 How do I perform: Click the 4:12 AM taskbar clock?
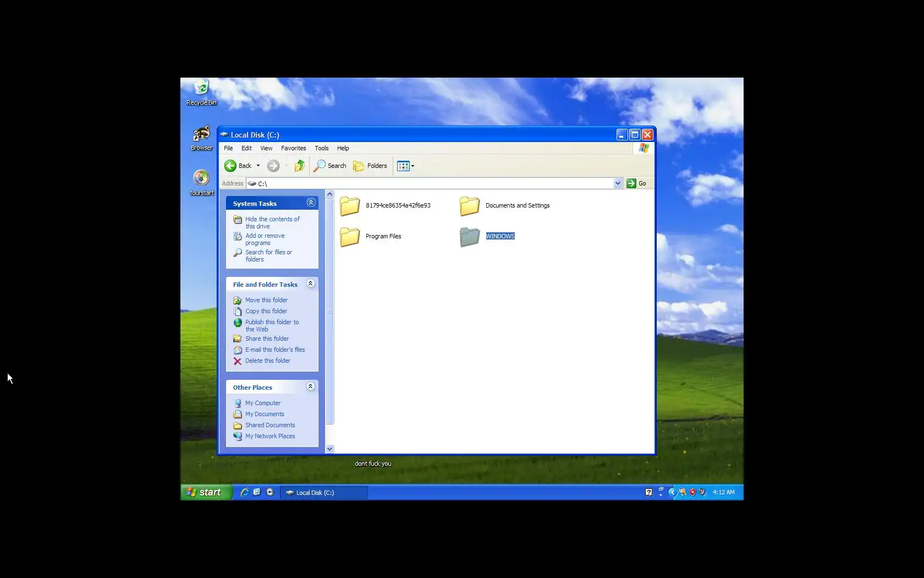click(723, 492)
